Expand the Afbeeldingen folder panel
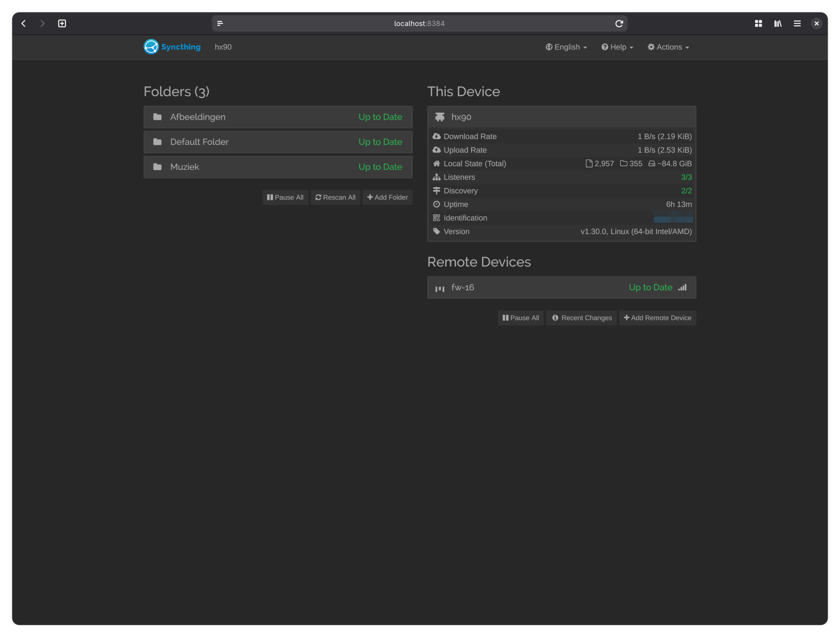Screen dimensions: 840x637 click(x=278, y=117)
